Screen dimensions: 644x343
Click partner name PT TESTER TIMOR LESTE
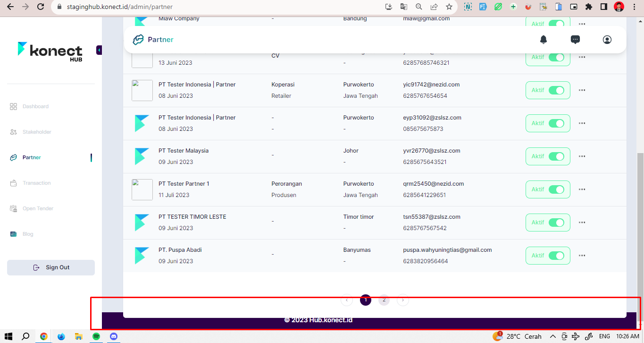pos(192,217)
